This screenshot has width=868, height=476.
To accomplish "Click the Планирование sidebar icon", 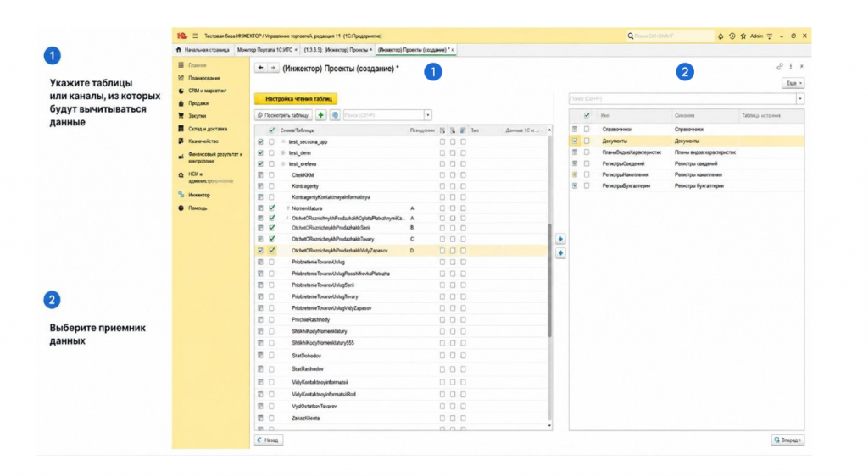I will (x=181, y=78).
